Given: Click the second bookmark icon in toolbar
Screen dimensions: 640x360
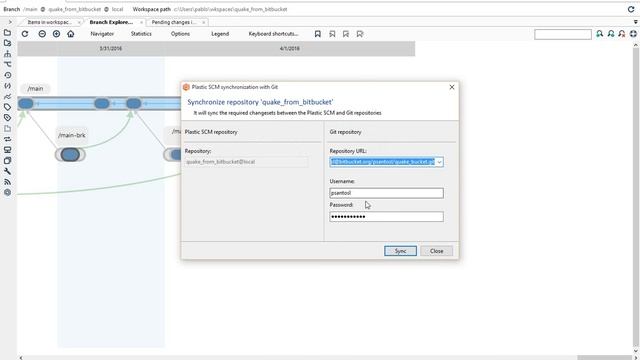Looking at the screenshot, I should click(332, 34).
